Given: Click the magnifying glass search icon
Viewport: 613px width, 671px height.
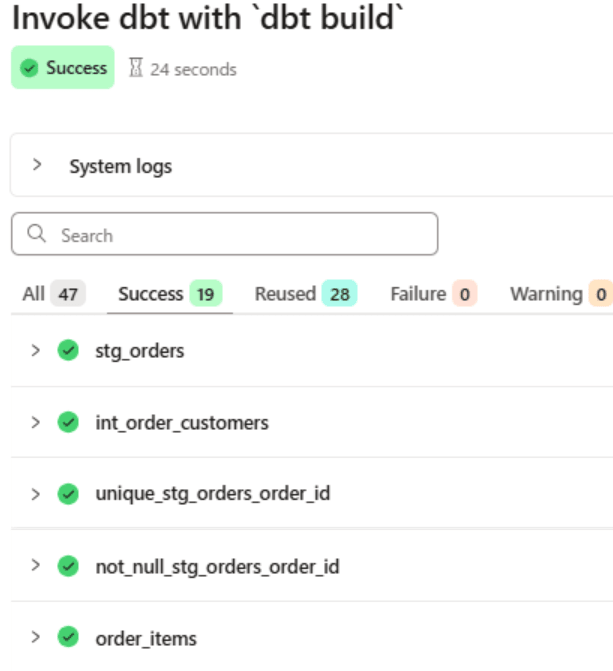Looking at the screenshot, I should [x=36, y=234].
